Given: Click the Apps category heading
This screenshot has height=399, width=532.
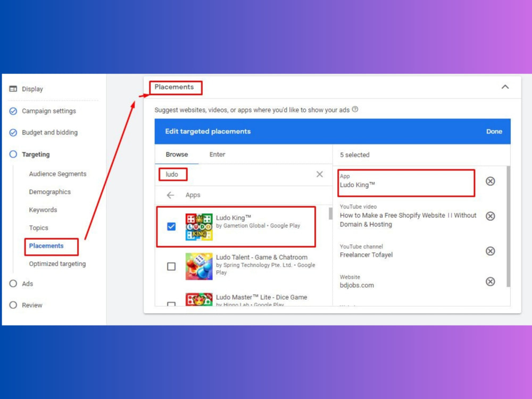Looking at the screenshot, I should click(x=193, y=195).
